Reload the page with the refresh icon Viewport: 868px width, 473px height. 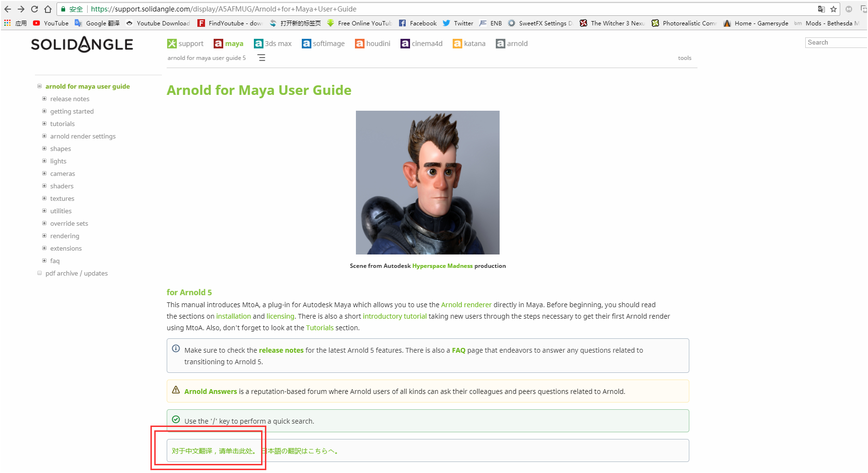pos(34,9)
